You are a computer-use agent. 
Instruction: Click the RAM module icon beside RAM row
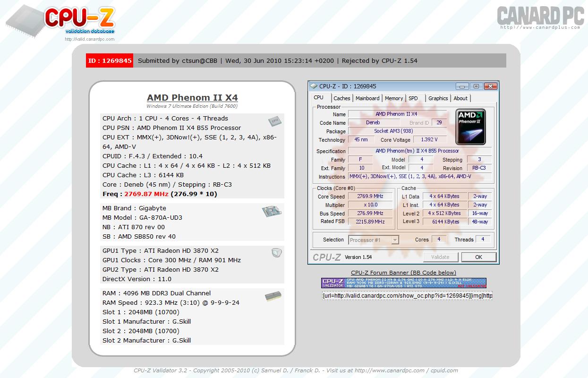click(273, 297)
